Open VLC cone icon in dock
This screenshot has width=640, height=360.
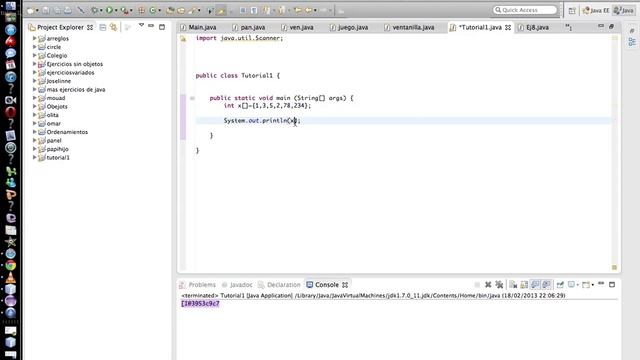tap(11, 278)
